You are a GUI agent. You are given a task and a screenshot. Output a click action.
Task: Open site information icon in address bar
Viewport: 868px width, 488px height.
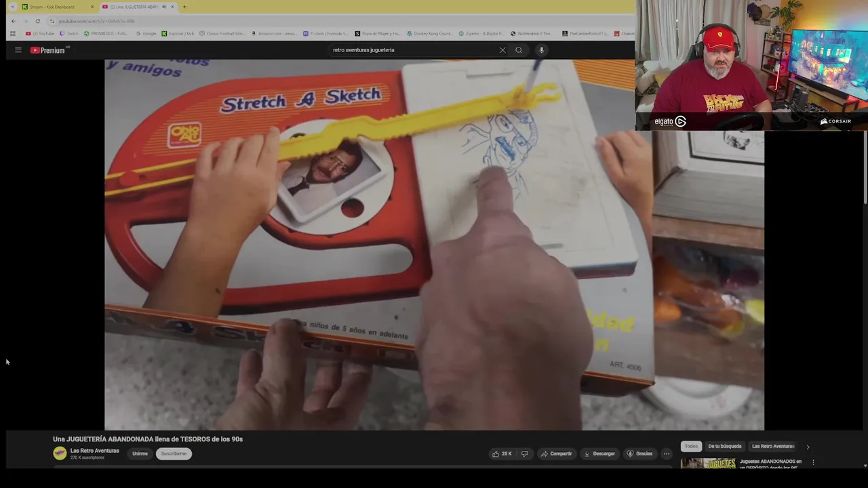[x=52, y=21]
